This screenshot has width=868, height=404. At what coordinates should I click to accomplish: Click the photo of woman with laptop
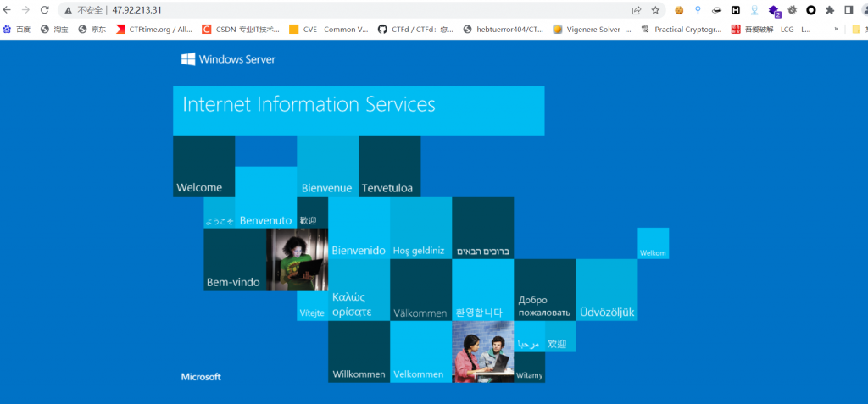point(297,259)
